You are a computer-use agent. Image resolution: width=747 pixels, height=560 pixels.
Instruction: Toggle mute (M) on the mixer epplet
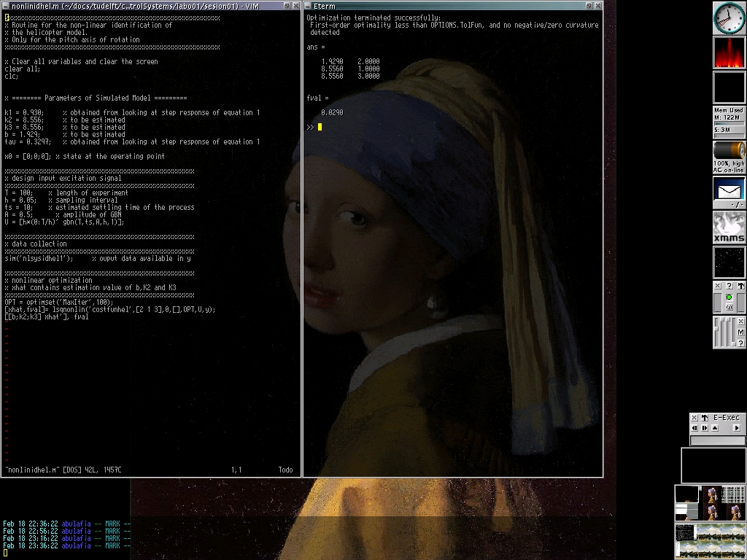[x=741, y=332]
